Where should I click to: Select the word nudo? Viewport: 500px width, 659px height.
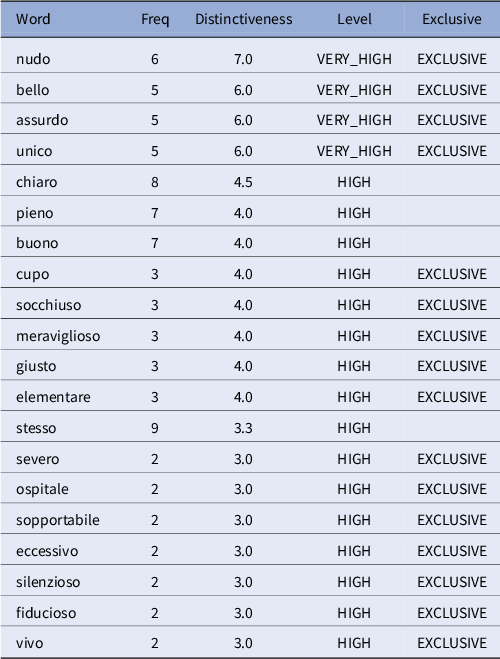click(x=33, y=59)
